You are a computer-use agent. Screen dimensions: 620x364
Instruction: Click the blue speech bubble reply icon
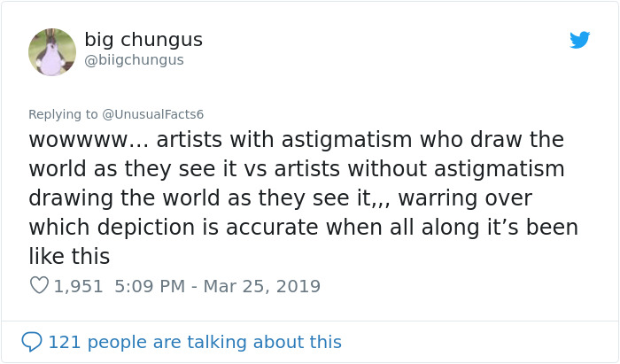(x=32, y=342)
